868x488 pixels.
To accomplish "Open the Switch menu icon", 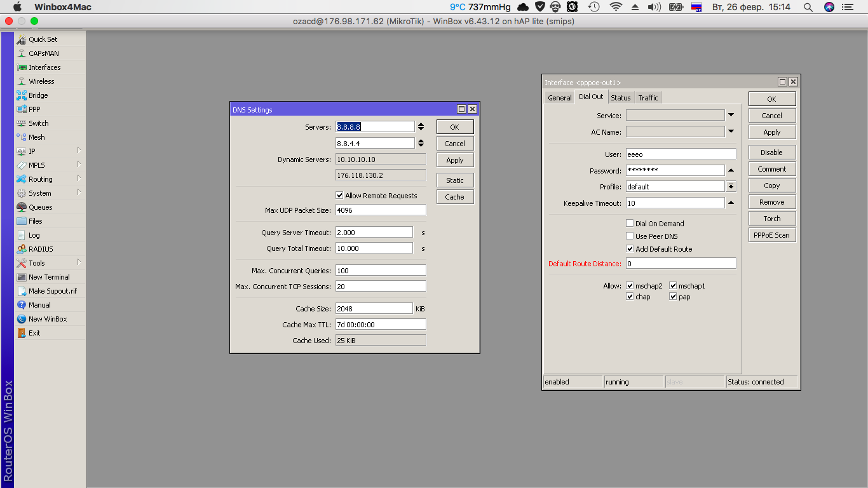I will click(x=22, y=123).
